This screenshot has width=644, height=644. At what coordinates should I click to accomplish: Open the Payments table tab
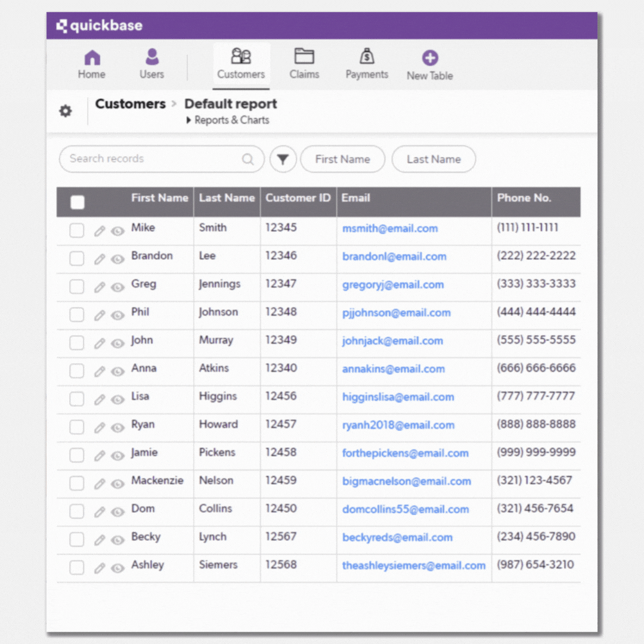tap(367, 64)
